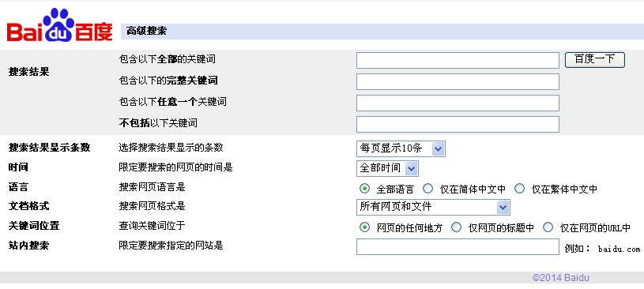This screenshot has height=289, width=644.
Task: Select the 仅在网页的URL中 radio button
Action: [x=548, y=227]
